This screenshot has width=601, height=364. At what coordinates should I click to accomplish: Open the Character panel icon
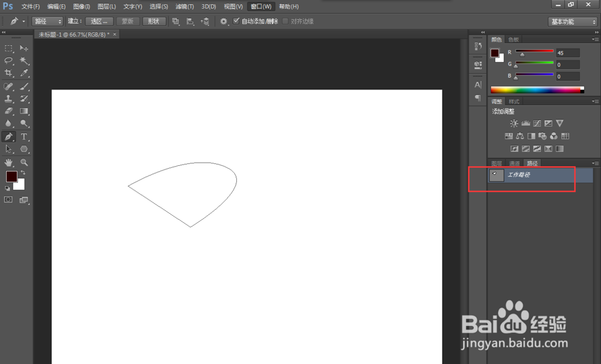(x=478, y=85)
